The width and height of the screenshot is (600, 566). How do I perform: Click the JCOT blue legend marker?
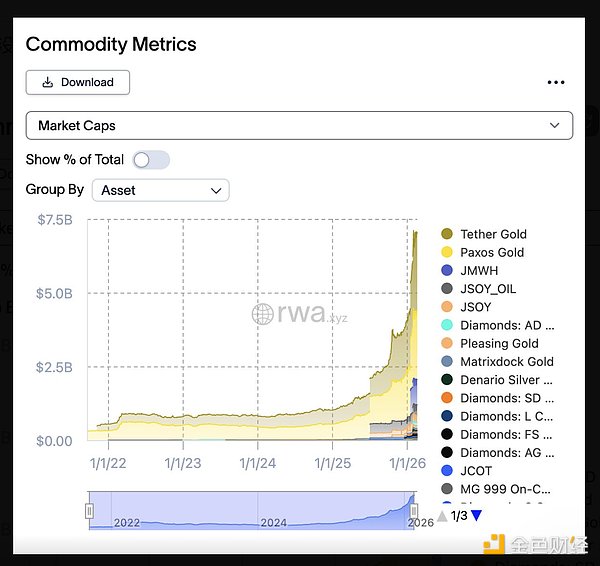[447, 471]
